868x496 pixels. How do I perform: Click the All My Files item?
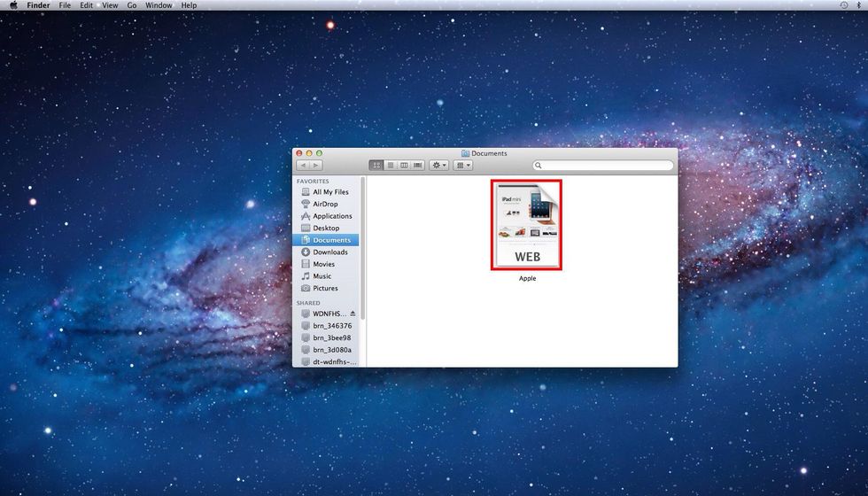[329, 192]
